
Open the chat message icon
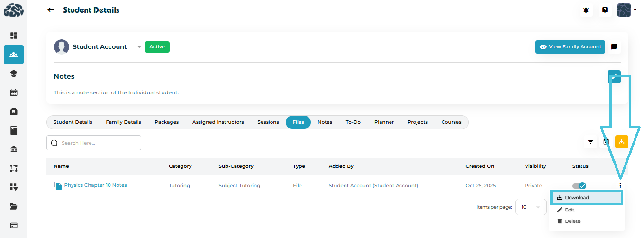point(614,47)
